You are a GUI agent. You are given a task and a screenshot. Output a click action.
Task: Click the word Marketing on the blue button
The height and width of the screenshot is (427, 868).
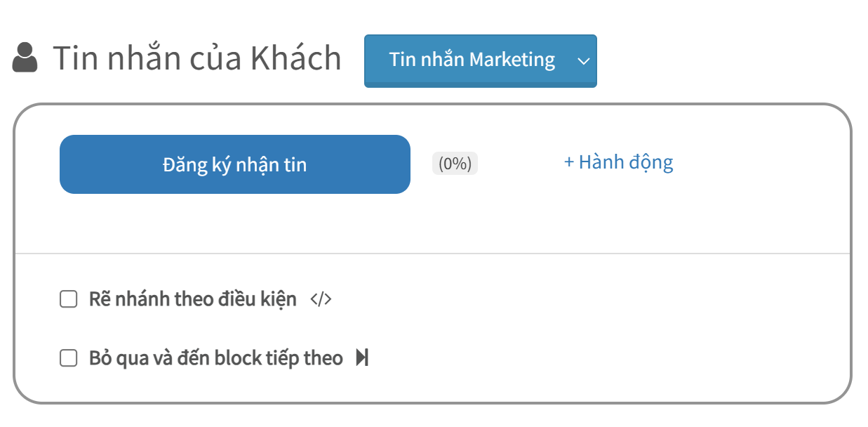pos(512,60)
